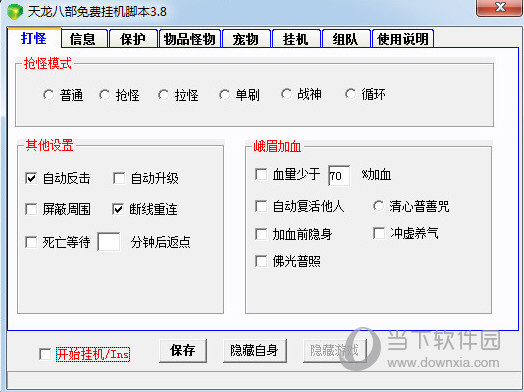Click the minutes field after 死亡等待
The height and width of the screenshot is (392, 524).
[x=109, y=242]
